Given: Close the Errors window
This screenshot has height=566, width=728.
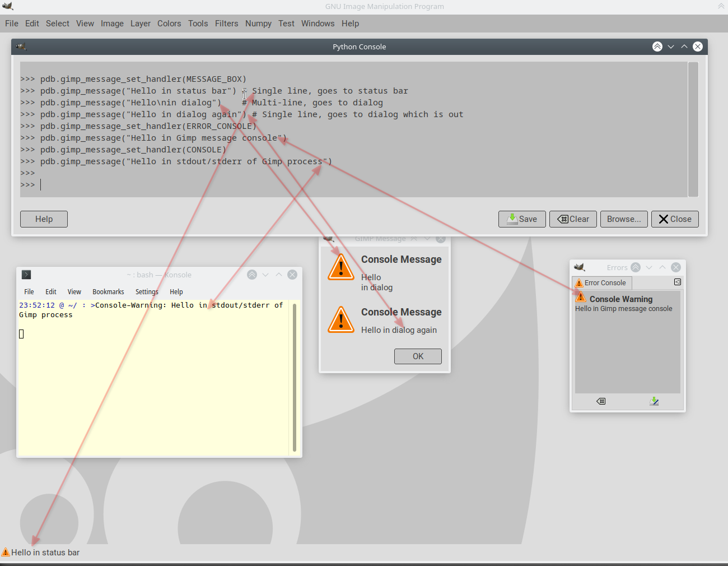Looking at the screenshot, I should (x=676, y=267).
